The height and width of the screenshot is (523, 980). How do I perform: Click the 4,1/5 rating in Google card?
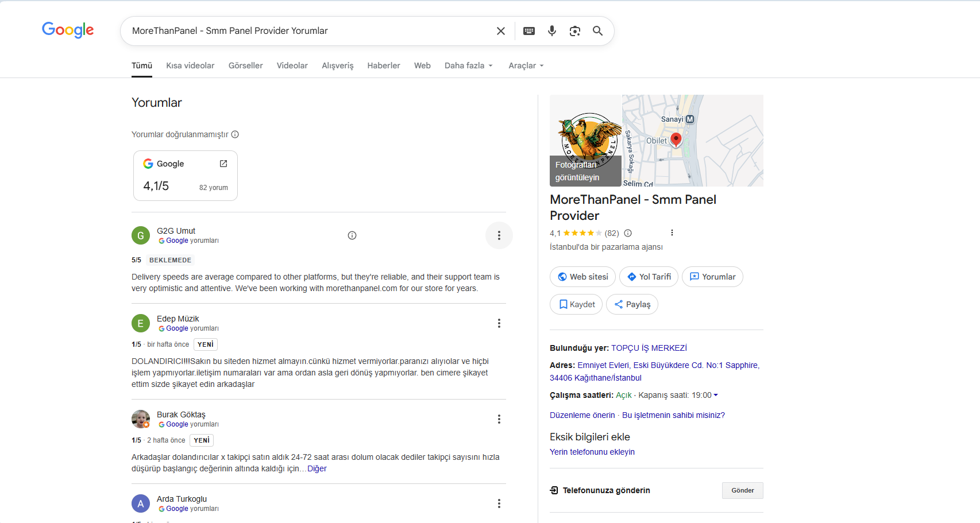click(156, 186)
